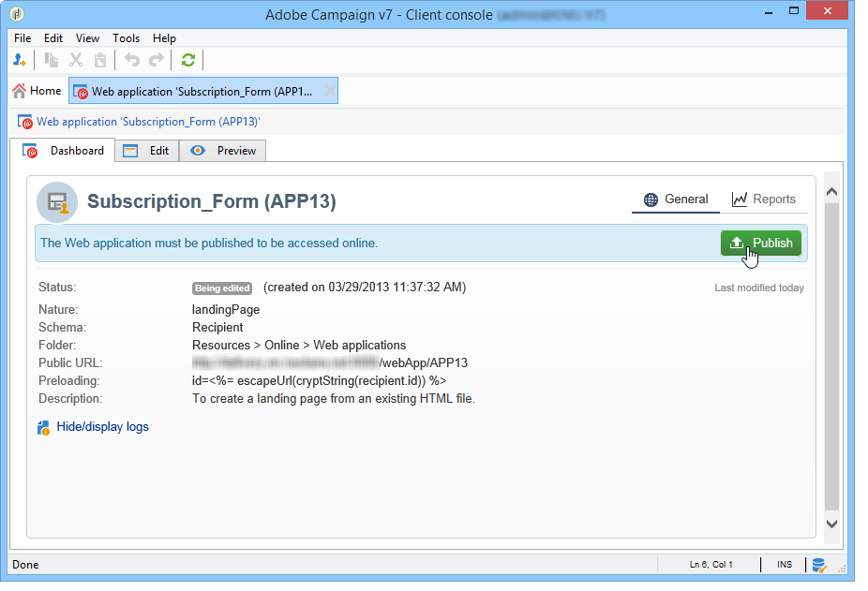Image resolution: width=868 pixels, height=591 pixels.
Task: Click the 'Being edited' status badge
Action: click(222, 288)
